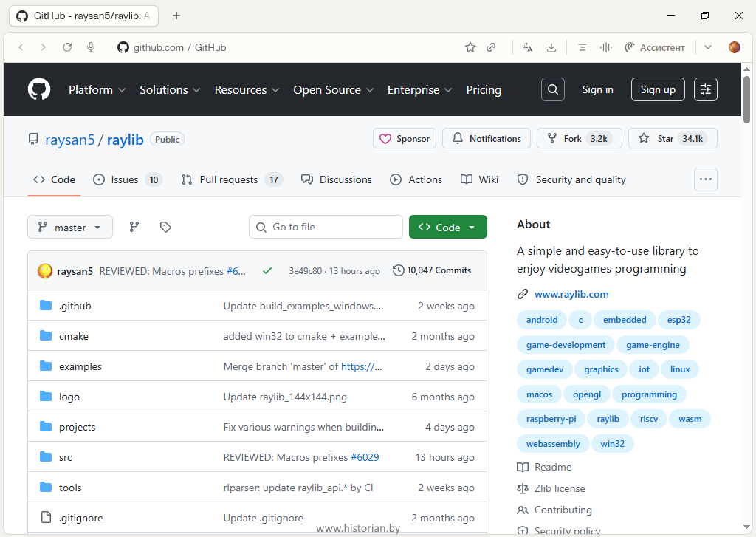Open the three-dot more tabs menu
The image size is (756, 537).
point(705,179)
